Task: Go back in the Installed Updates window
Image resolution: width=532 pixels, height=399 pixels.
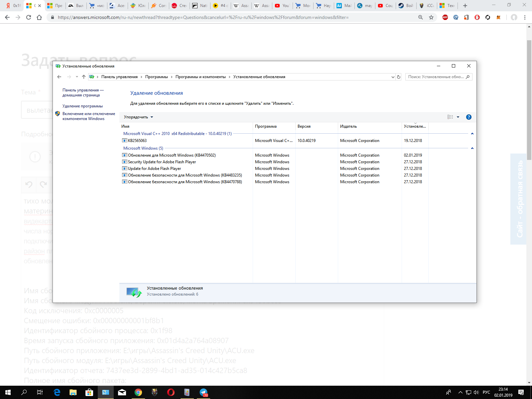Action: [x=59, y=77]
